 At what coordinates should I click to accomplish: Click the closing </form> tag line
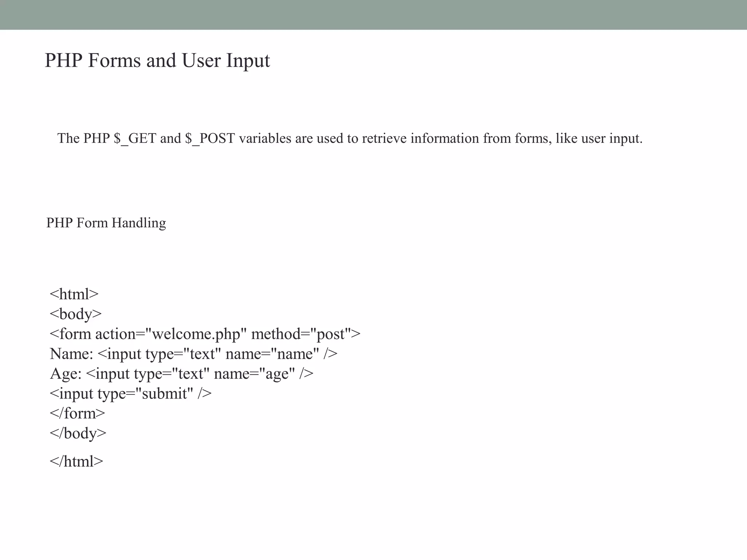(77, 413)
